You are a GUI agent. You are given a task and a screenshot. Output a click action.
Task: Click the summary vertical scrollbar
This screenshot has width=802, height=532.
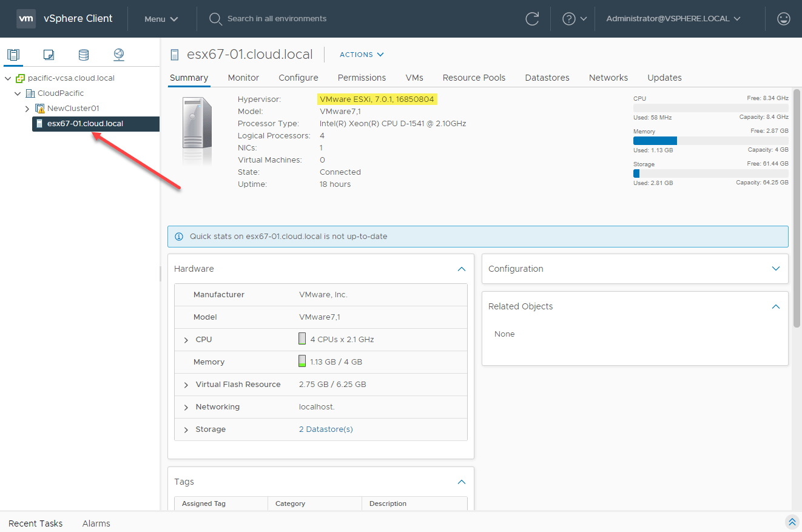797,209
